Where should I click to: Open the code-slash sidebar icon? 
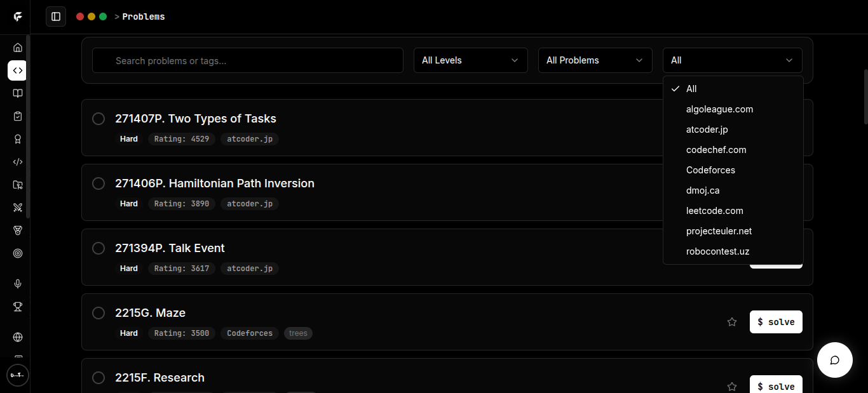tap(18, 162)
